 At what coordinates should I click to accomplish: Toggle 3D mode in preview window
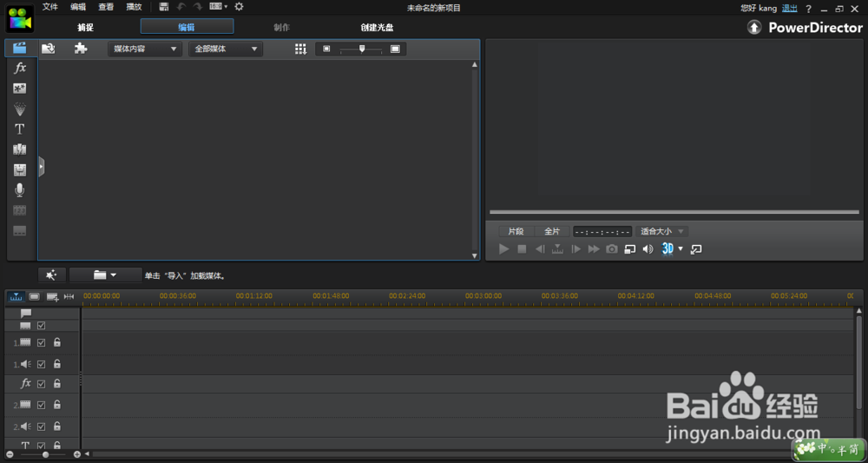click(x=667, y=249)
